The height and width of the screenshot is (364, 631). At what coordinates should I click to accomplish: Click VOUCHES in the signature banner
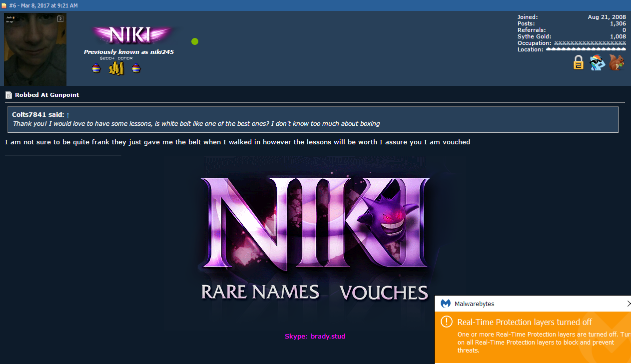[x=384, y=292]
